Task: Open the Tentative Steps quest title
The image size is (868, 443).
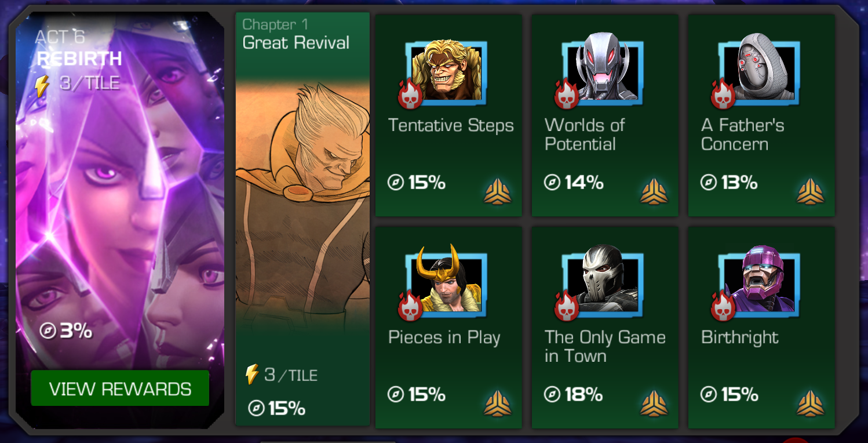Action: pos(451,125)
